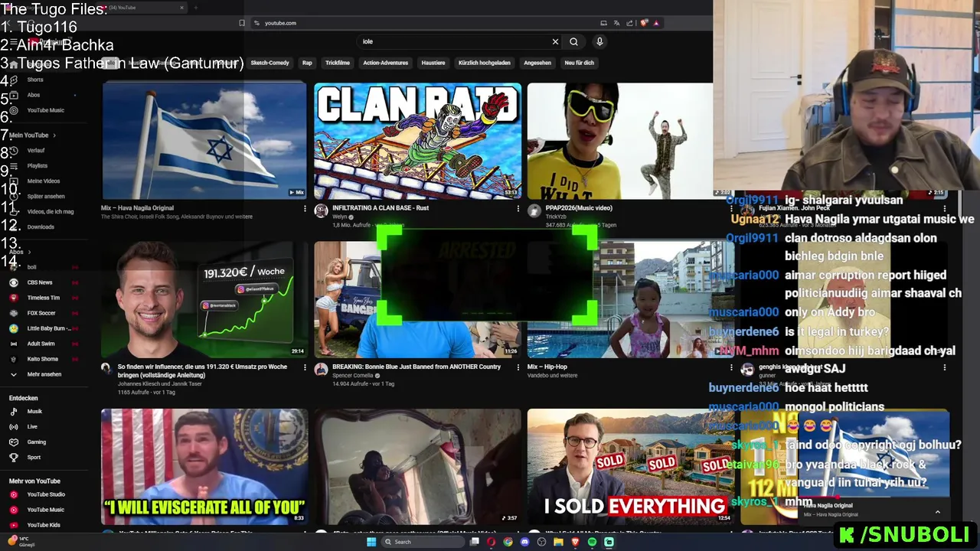Viewport: 980px width, 551px height.
Task: Open the PPAP2026 (Music video) title link
Action: [x=579, y=208]
